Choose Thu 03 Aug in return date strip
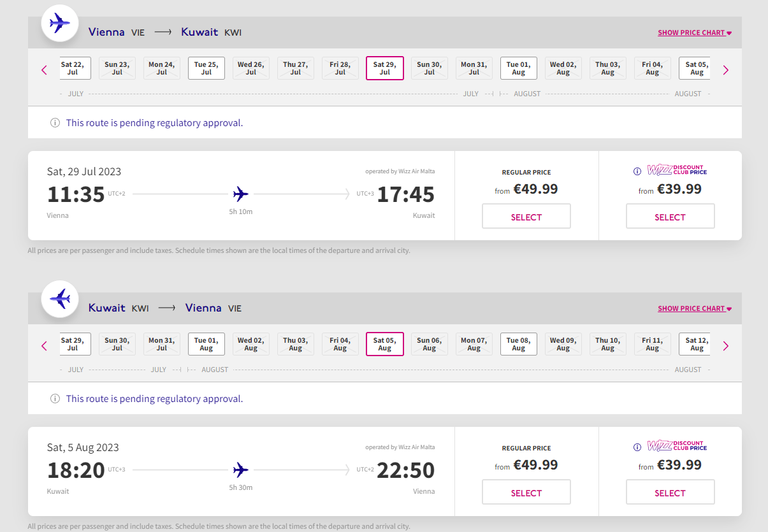The image size is (768, 532). coord(296,344)
